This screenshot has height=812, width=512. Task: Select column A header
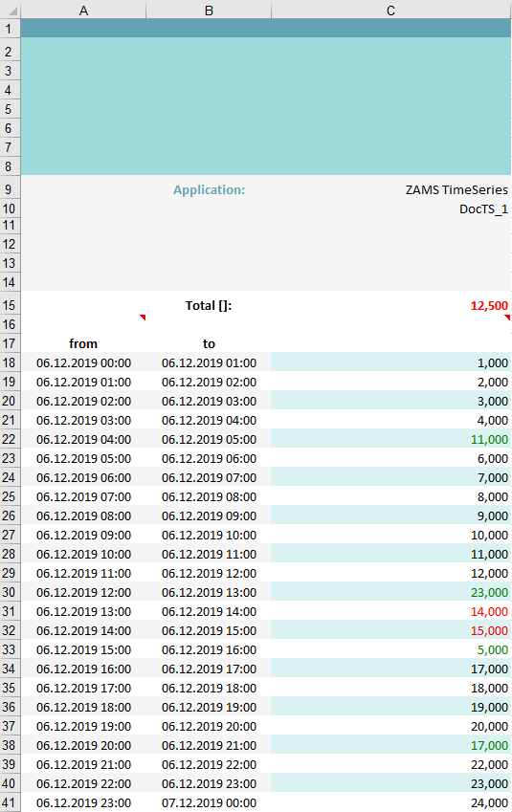83,11
